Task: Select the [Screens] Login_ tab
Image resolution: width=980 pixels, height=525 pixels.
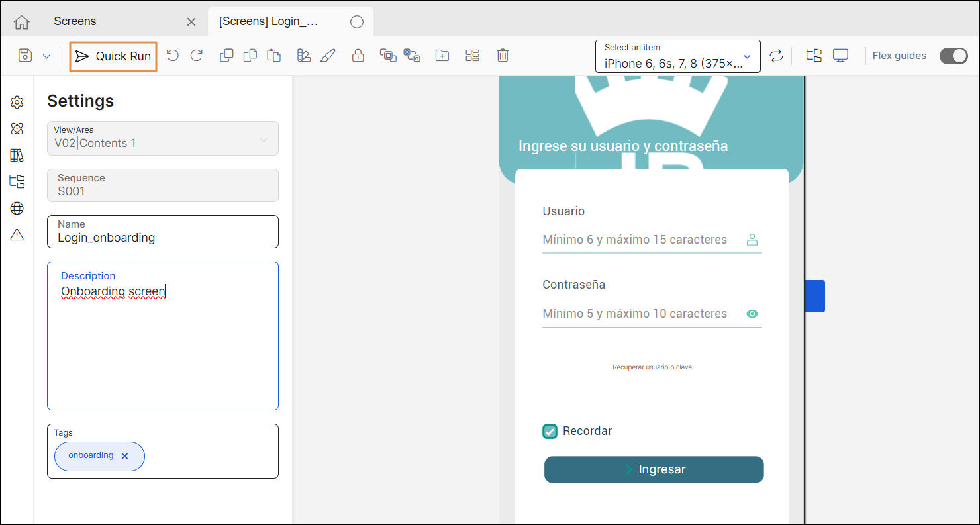Action: (269, 21)
